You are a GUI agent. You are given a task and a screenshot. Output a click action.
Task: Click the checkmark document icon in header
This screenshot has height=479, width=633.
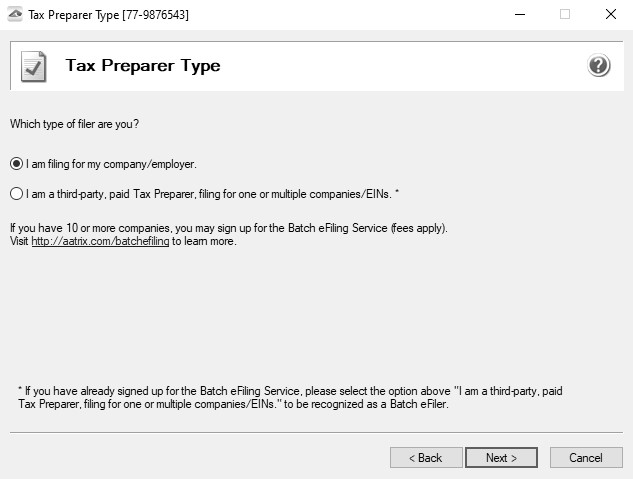34,67
